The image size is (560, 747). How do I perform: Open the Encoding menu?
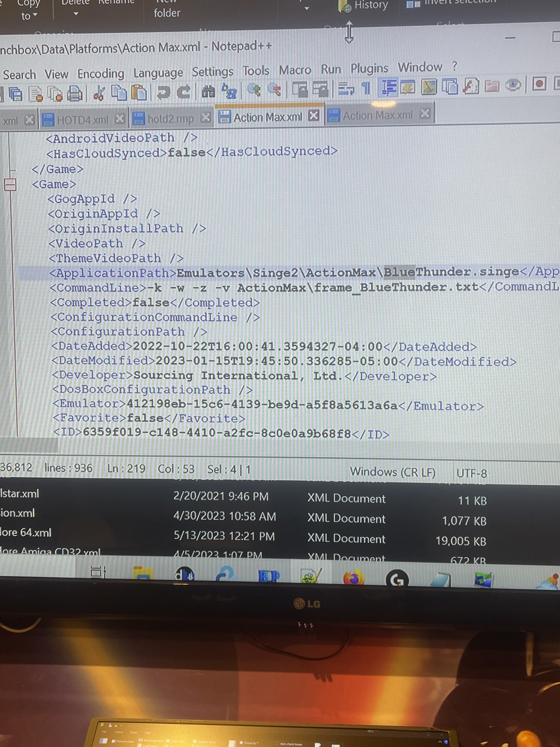[x=101, y=74]
